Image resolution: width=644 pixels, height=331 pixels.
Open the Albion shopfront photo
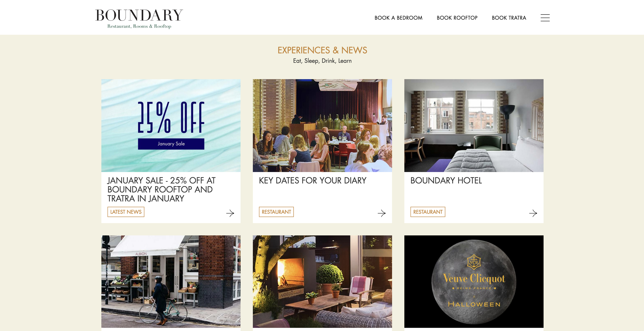pyautogui.click(x=171, y=282)
